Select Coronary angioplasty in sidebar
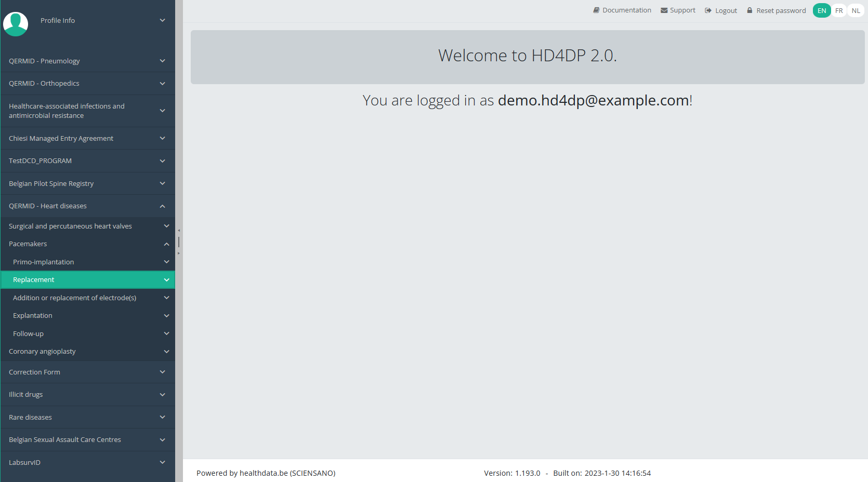This screenshot has height=482, width=868. pyautogui.click(x=42, y=352)
